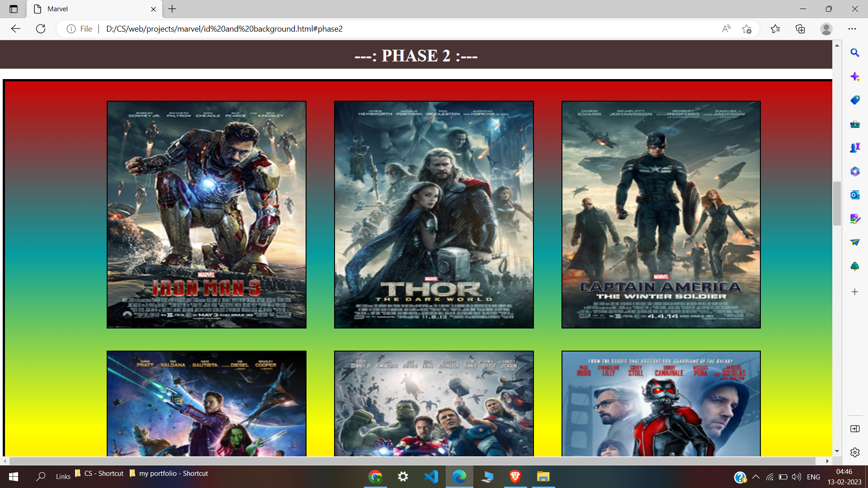Viewport: 868px width, 488px height.
Task: Click the Iron Man 3 poster
Action: pyautogui.click(x=206, y=215)
